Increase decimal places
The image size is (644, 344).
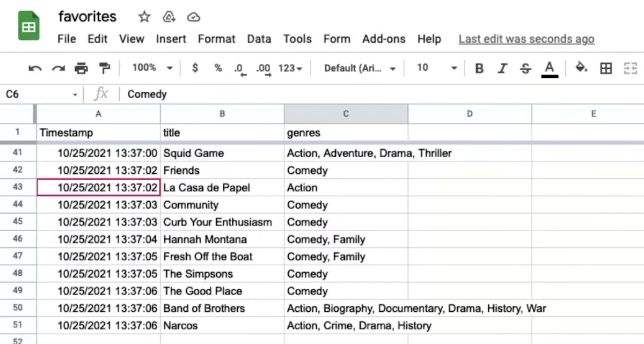coord(263,69)
